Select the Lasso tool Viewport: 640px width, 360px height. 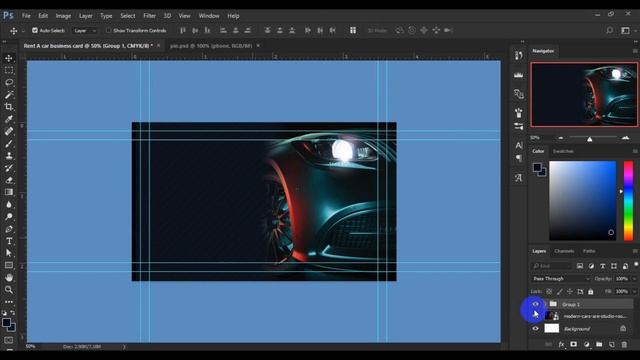click(9, 82)
